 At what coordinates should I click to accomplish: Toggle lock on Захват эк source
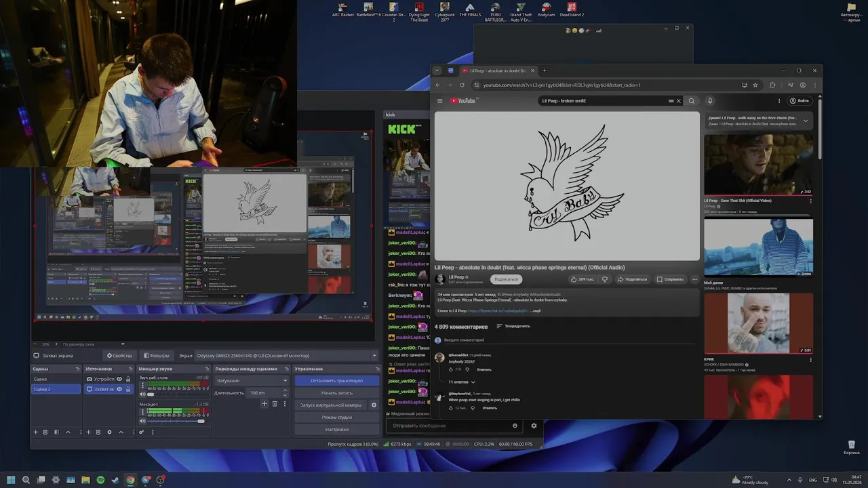[x=128, y=389]
